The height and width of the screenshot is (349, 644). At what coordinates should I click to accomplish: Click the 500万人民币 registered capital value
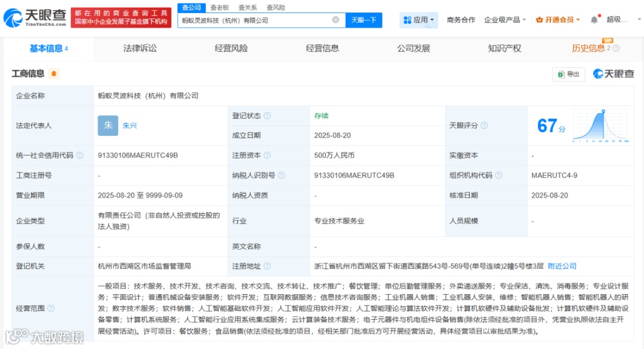pyautogui.click(x=335, y=155)
